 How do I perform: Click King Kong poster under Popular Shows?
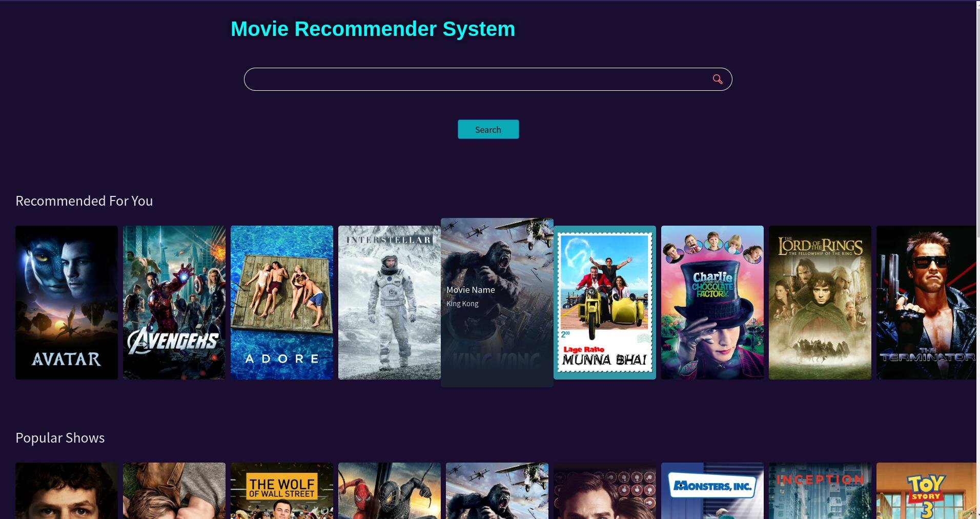point(497,491)
